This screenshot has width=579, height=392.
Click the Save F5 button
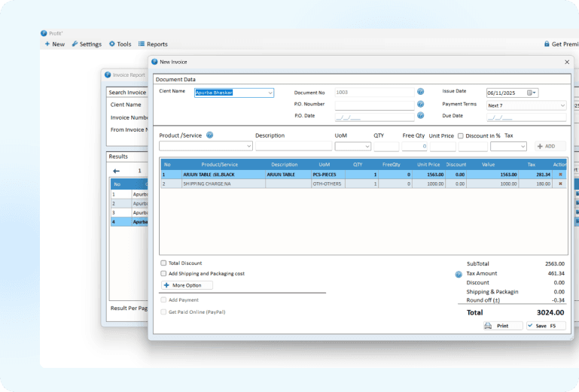click(546, 326)
